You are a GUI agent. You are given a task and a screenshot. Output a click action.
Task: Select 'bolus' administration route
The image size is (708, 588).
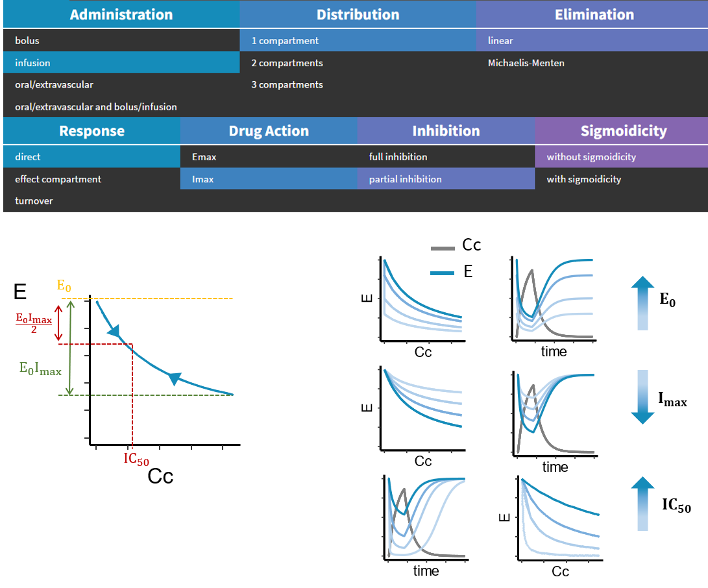click(26, 40)
